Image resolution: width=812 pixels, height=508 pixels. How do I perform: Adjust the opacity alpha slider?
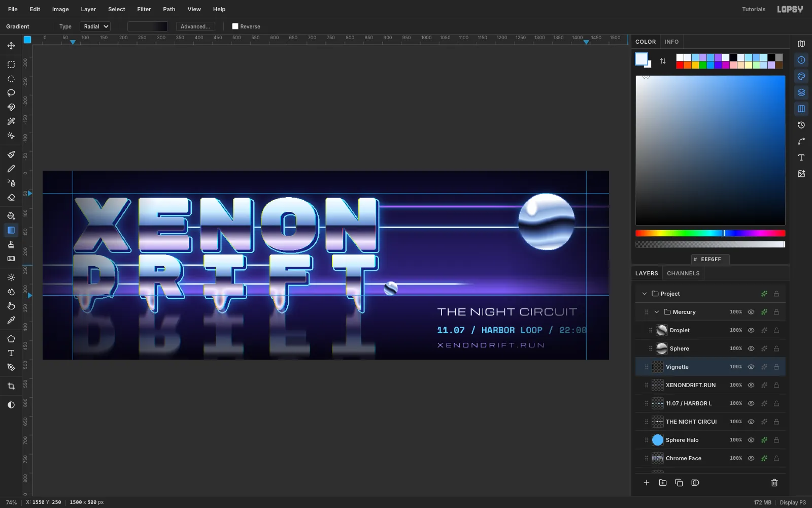point(710,244)
